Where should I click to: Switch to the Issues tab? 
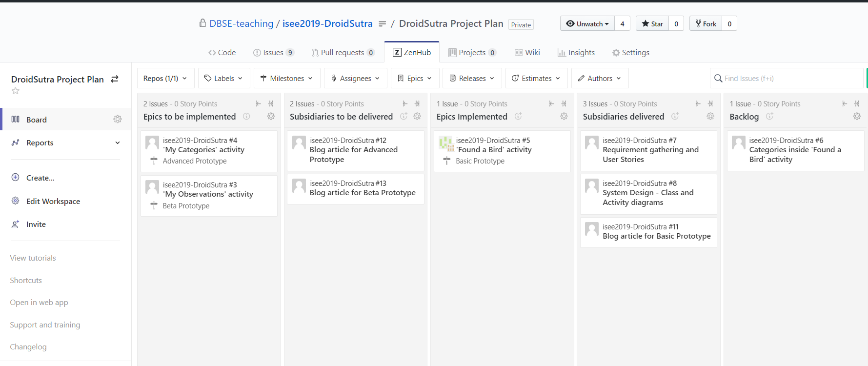pos(273,52)
